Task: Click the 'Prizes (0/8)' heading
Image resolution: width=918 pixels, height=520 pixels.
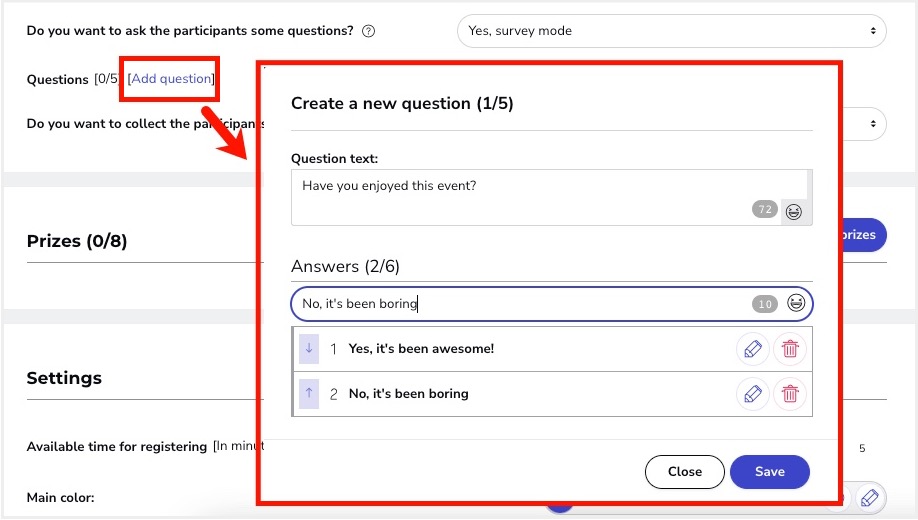Action: [x=77, y=241]
